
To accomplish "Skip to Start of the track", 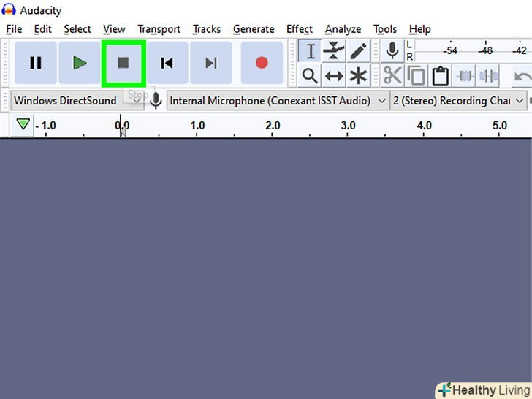I will [167, 63].
